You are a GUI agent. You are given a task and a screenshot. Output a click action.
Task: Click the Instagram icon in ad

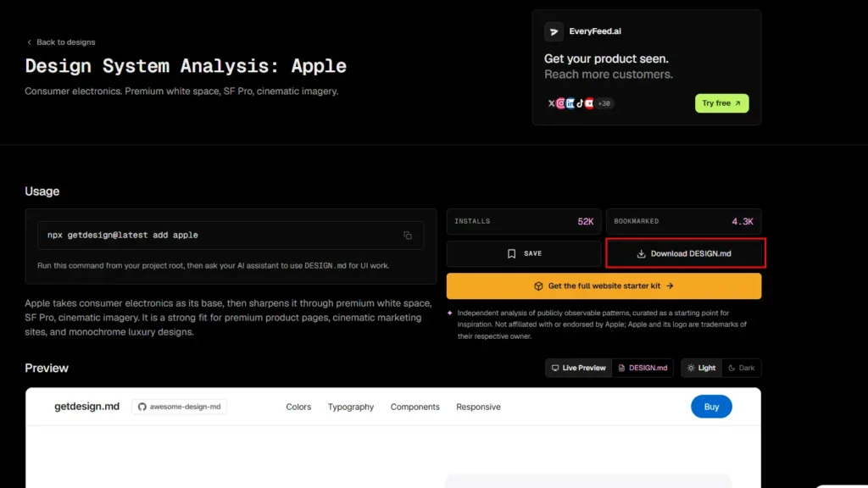[561, 103]
